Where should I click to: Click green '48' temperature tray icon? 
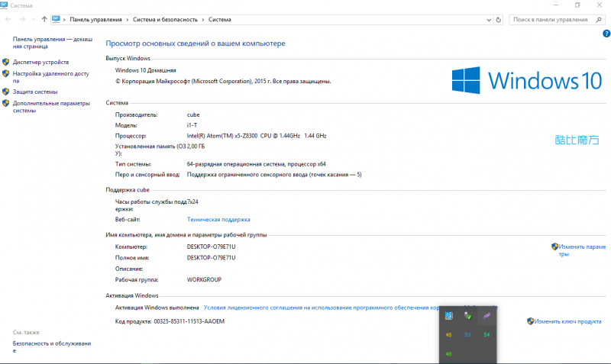(x=448, y=354)
